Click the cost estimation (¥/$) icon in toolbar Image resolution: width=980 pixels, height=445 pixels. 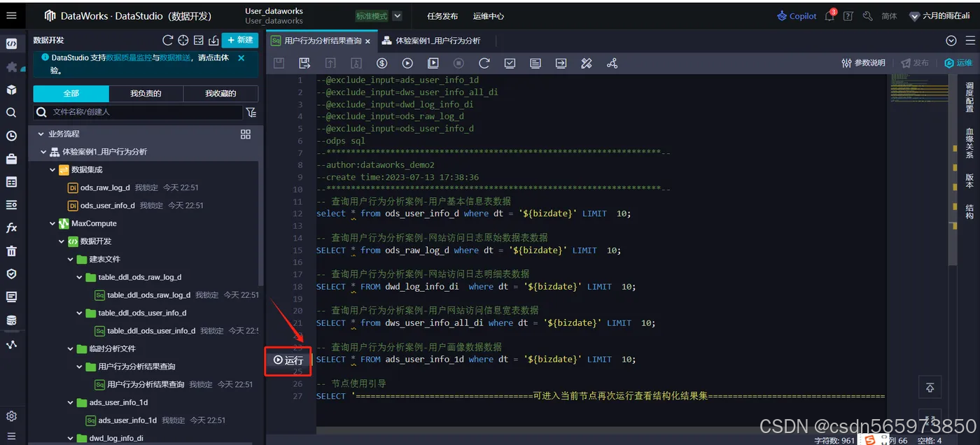(381, 63)
